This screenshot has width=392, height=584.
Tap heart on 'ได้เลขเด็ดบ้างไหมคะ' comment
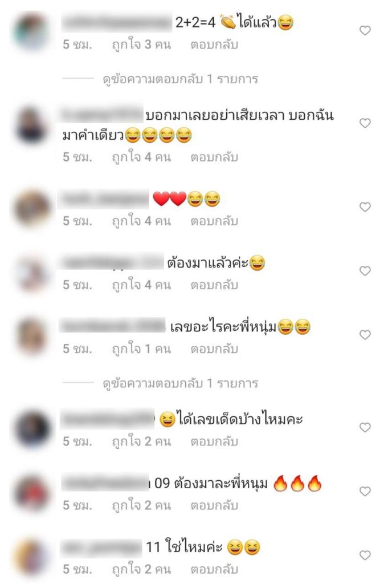click(365, 427)
